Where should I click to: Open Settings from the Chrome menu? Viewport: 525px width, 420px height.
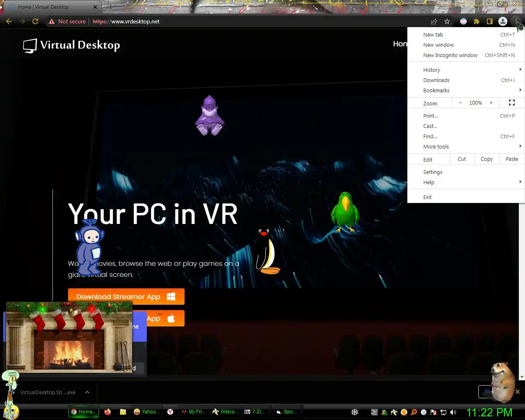coord(466,172)
